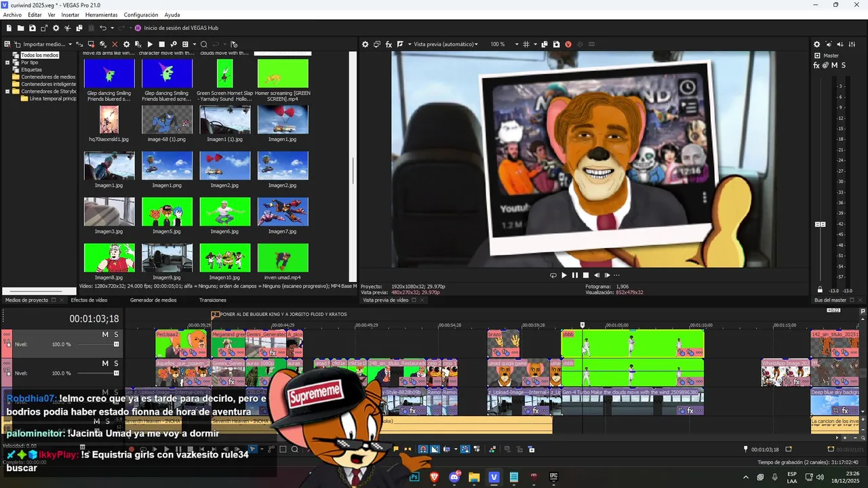Open Editar menu
Screen dimensions: 868x488
point(35,14)
